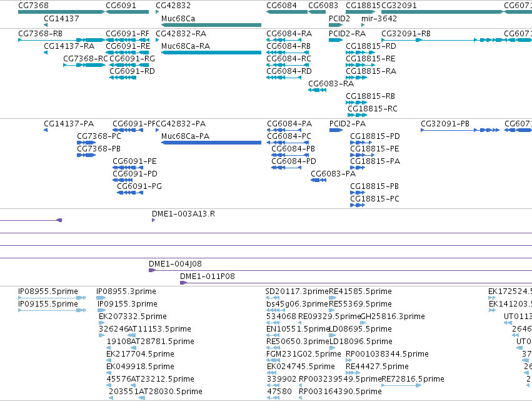Select protein CG6091-PG
The image size is (532, 401).
[139, 187]
